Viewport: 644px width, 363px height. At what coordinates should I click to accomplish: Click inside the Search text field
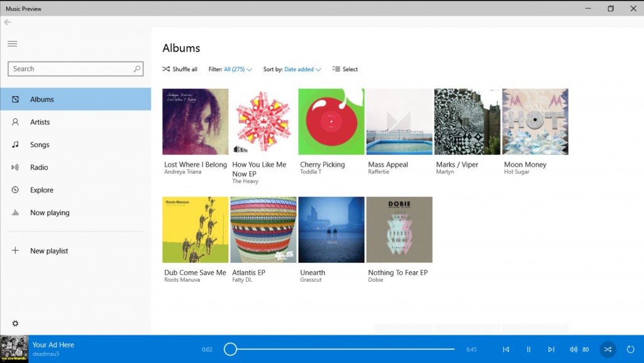click(x=69, y=69)
